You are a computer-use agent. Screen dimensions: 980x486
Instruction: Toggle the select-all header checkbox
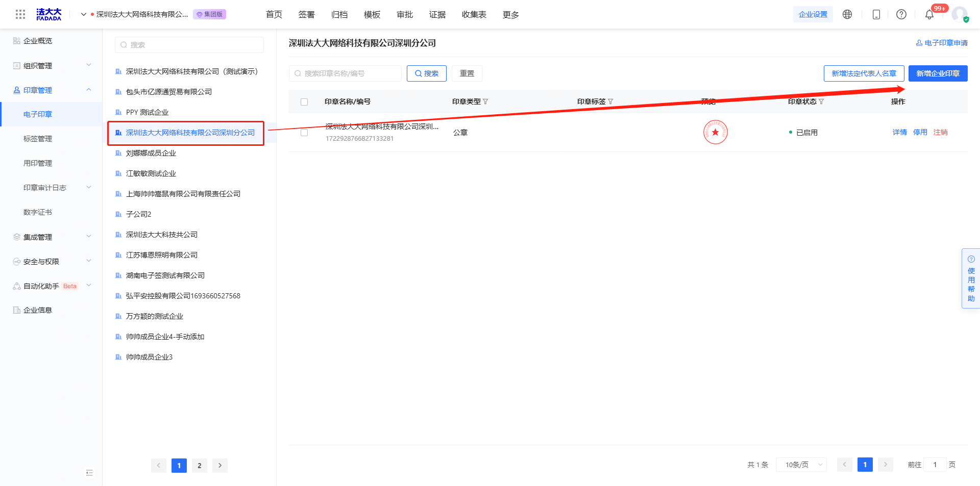coord(304,102)
